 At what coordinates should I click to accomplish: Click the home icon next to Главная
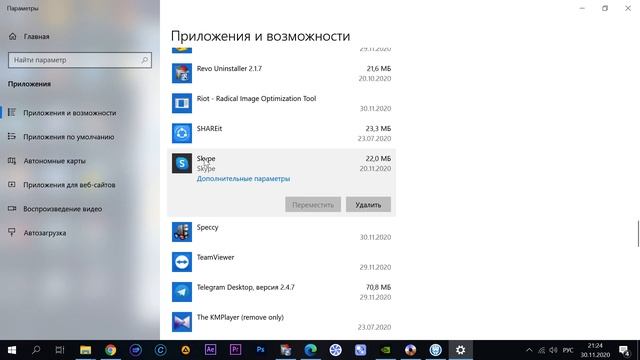click(13, 36)
